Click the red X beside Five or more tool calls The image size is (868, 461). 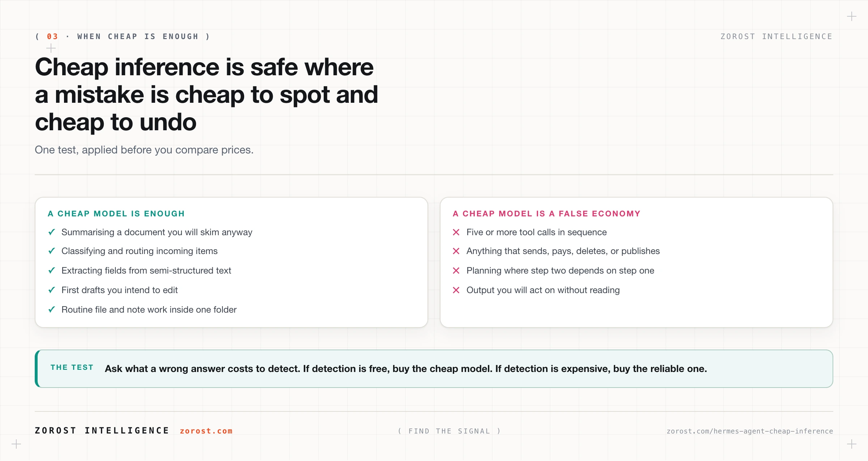(456, 232)
